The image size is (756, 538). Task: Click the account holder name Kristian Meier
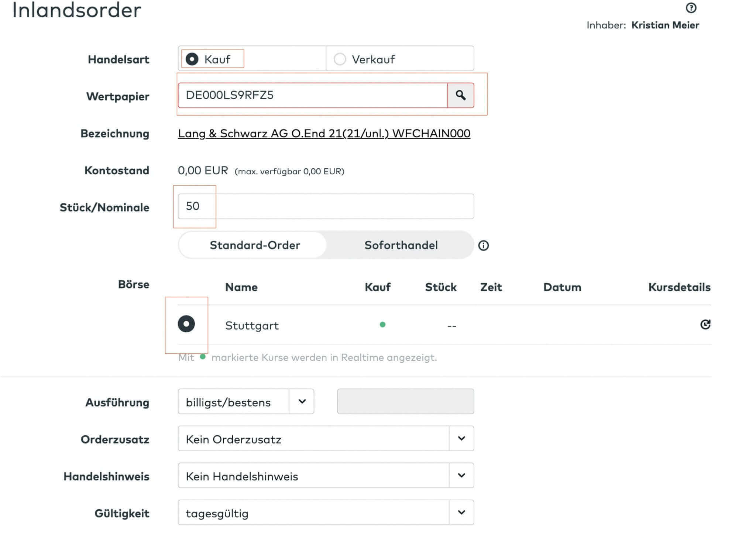665,25
